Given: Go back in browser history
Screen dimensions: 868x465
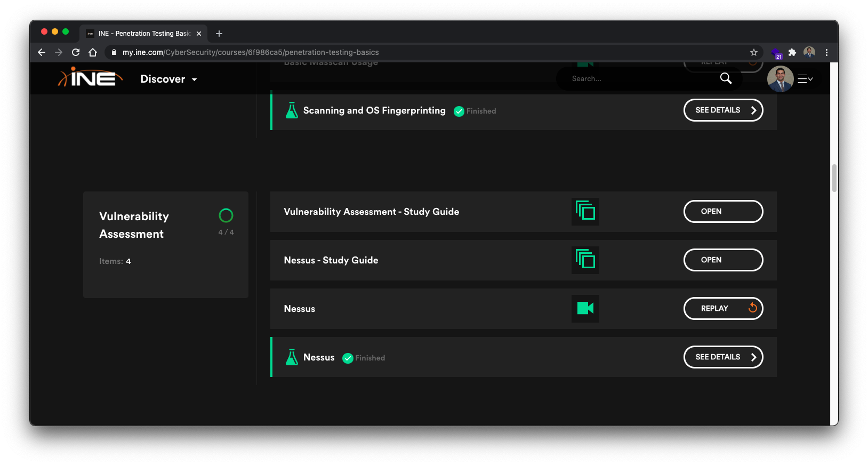Looking at the screenshot, I should coord(42,52).
